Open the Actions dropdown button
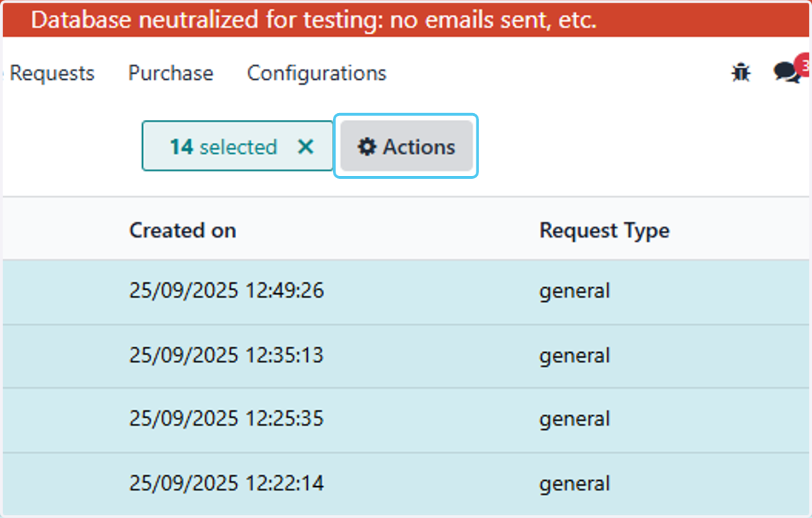The image size is (812, 518). pos(407,146)
